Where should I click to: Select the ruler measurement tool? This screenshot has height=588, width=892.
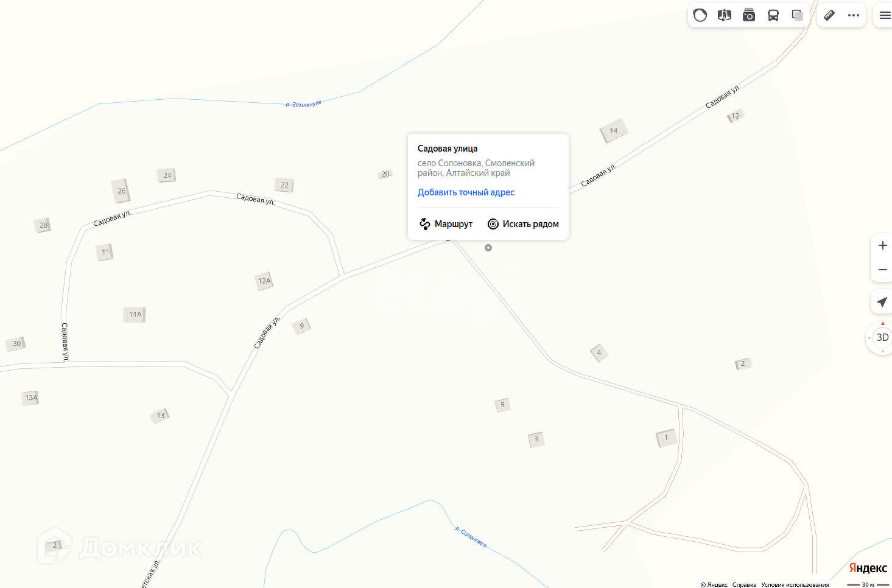coord(829,15)
